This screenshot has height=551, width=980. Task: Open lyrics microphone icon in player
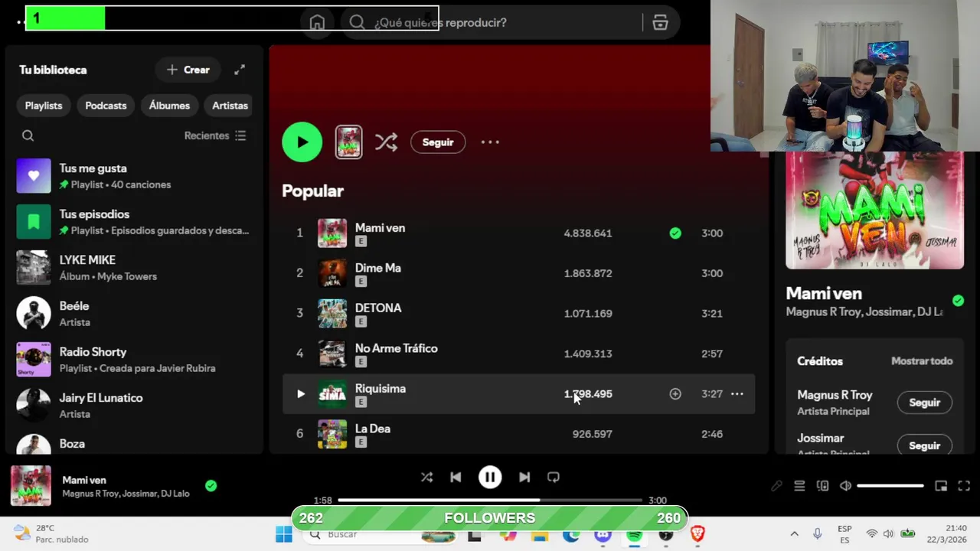[776, 486]
